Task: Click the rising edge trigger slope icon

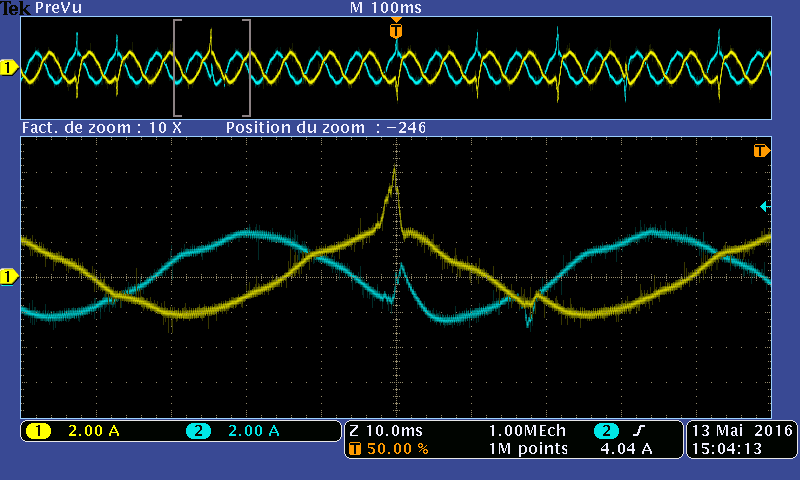Action: 639,431
